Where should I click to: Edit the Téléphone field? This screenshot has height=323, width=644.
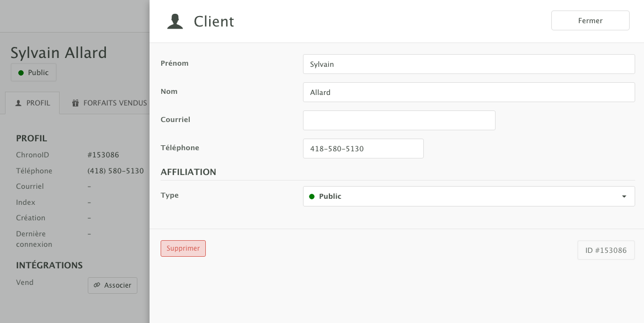click(x=363, y=149)
